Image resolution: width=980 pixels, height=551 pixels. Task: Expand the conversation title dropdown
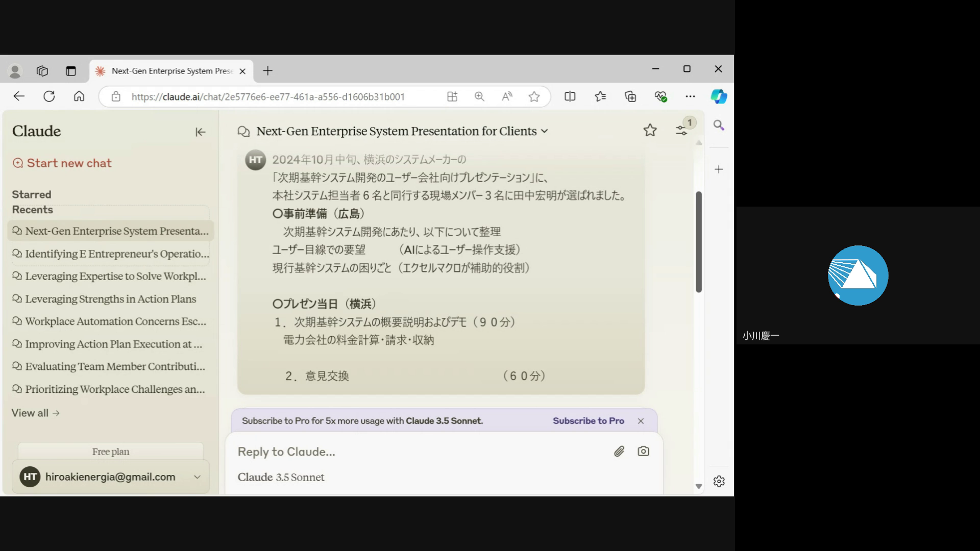545,131
